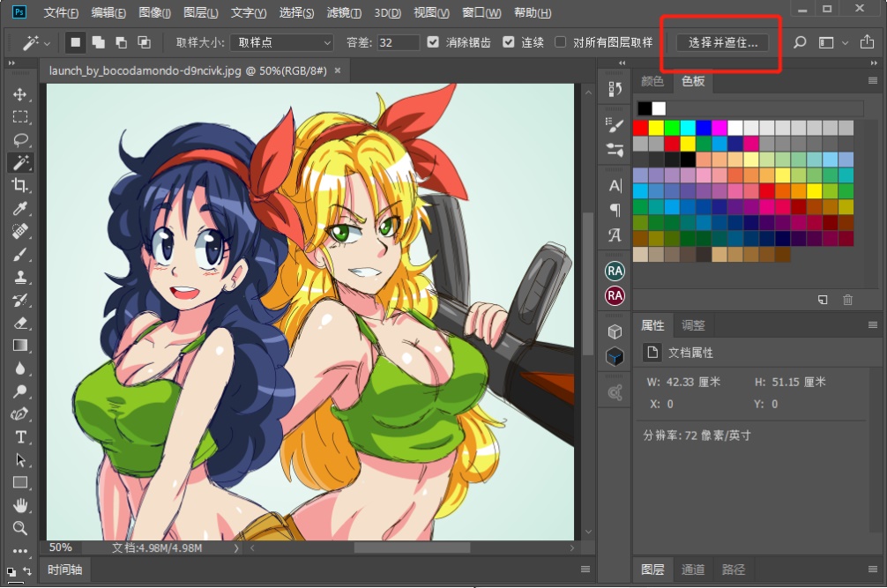887x588 pixels.
Task: Select the horizontal Type tool
Action: point(19,436)
